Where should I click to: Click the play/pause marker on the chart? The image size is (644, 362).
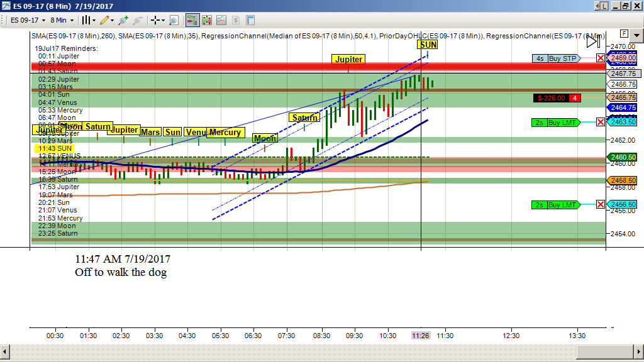pos(592,41)
